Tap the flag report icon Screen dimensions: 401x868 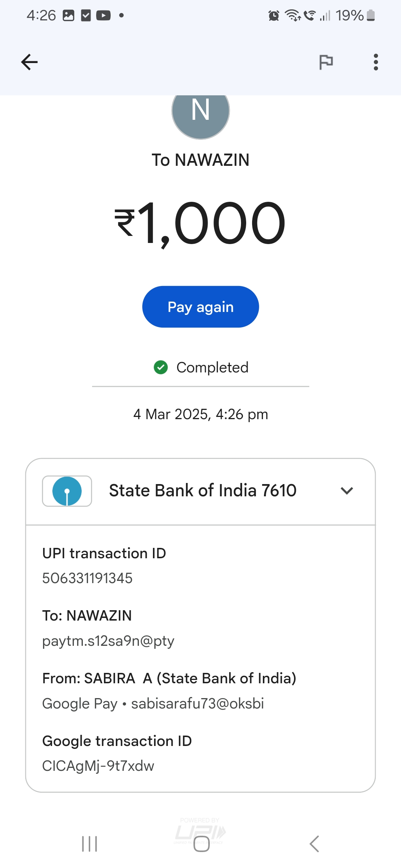tap(326, 62)
